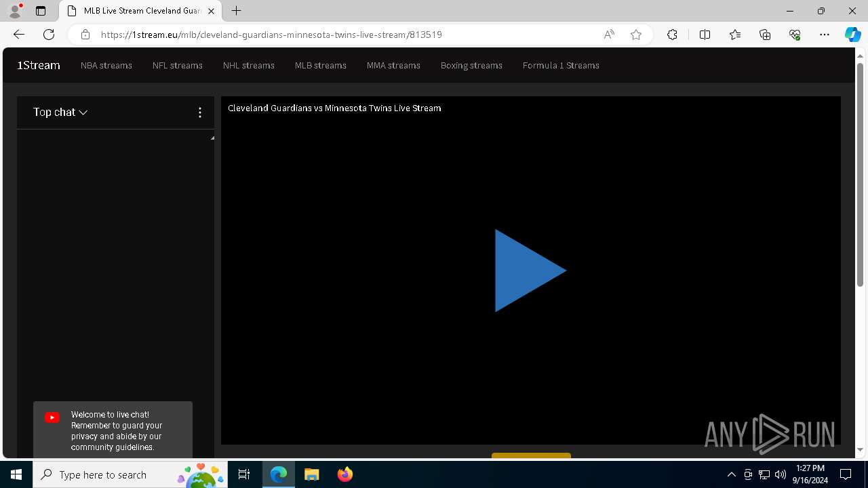Click the chat resize corner handle

(212, 138)
